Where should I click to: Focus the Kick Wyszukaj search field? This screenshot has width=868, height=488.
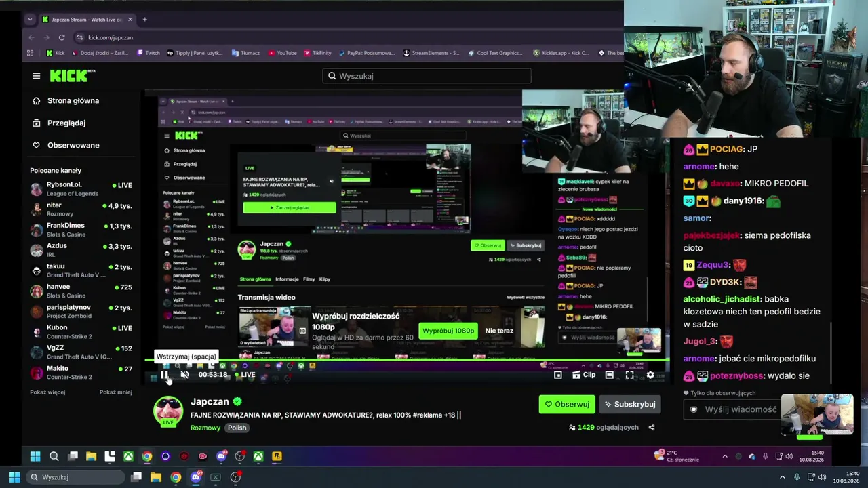point(427,76)
